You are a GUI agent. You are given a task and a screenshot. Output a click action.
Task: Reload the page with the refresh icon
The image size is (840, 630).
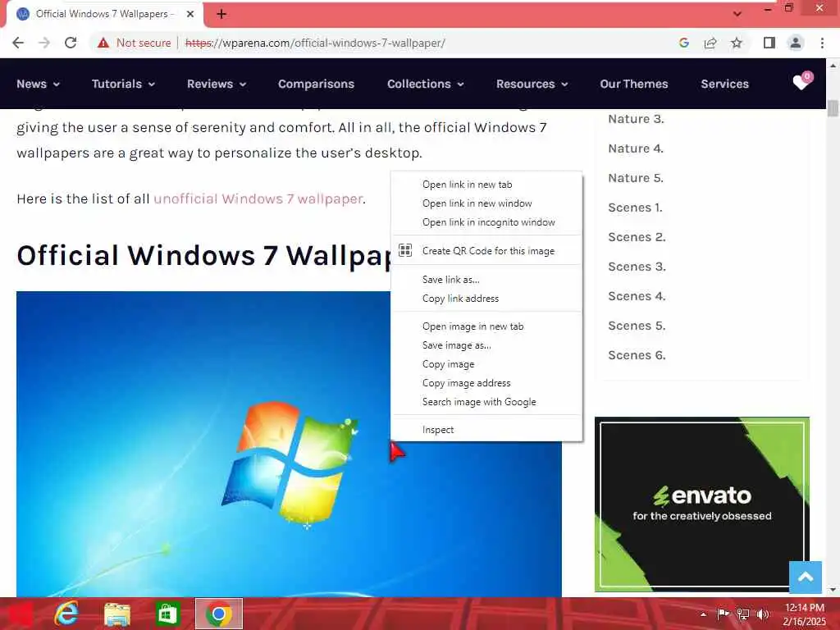pyautogui.click(x=71, y=43)
